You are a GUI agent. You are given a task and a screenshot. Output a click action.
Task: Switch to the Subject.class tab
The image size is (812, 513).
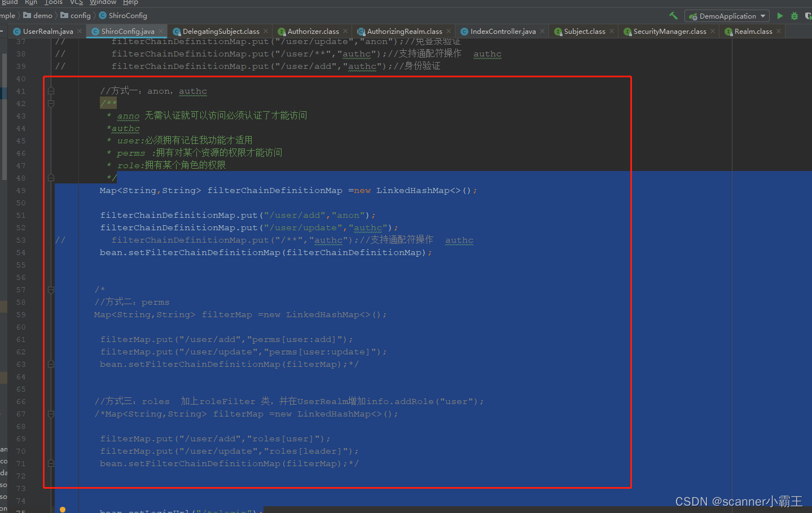coord(585,32)
